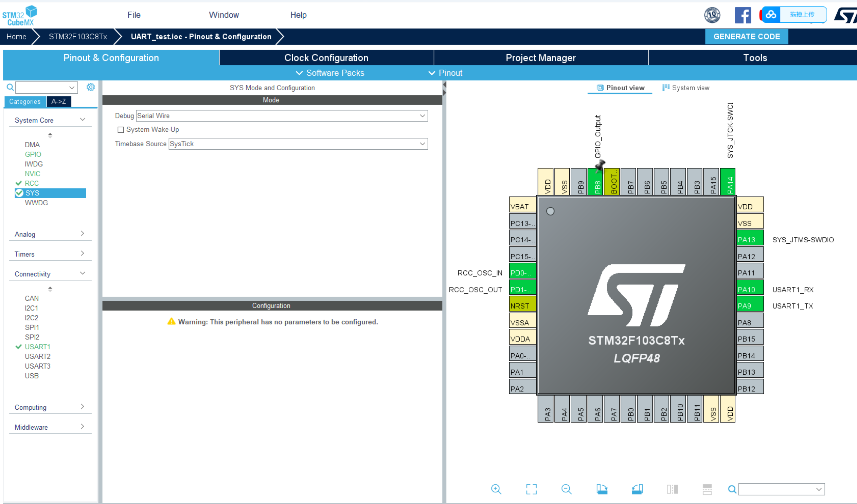
Task: Click the cloud upload button icon
Action: 771,15
